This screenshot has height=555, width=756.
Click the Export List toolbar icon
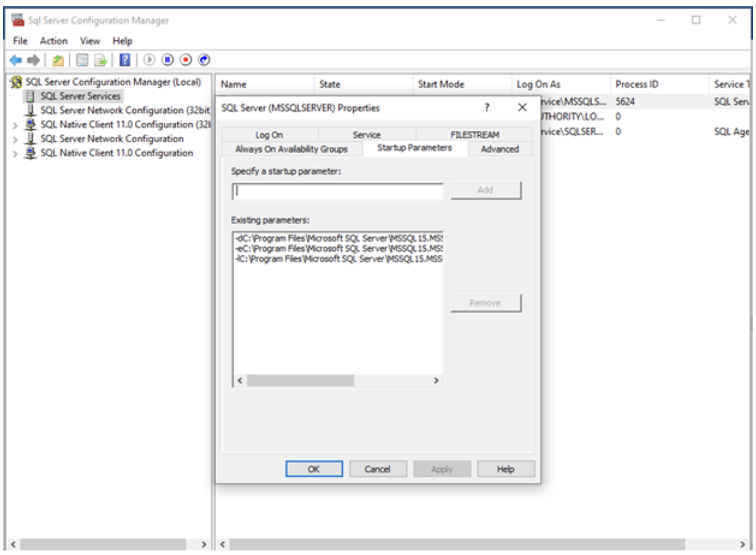pos(101,60)
